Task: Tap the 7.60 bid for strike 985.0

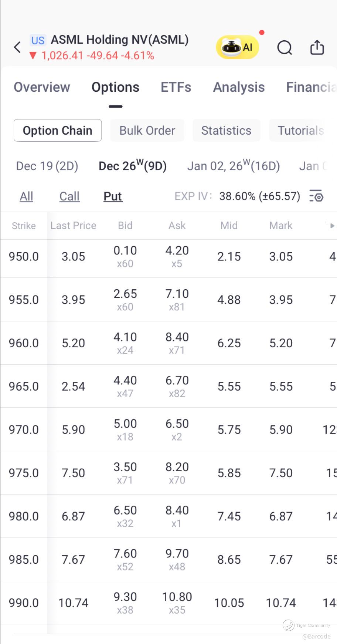Action: [x=125, y=554]
